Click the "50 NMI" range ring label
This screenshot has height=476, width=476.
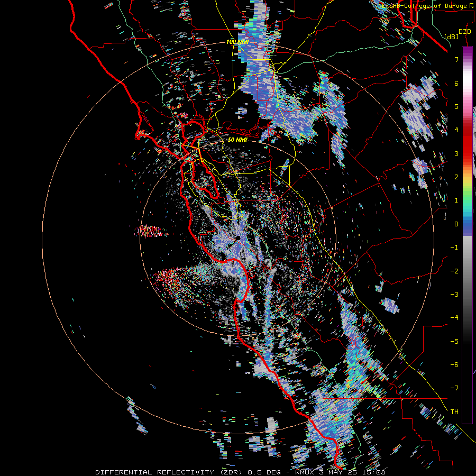coord(237,140)
